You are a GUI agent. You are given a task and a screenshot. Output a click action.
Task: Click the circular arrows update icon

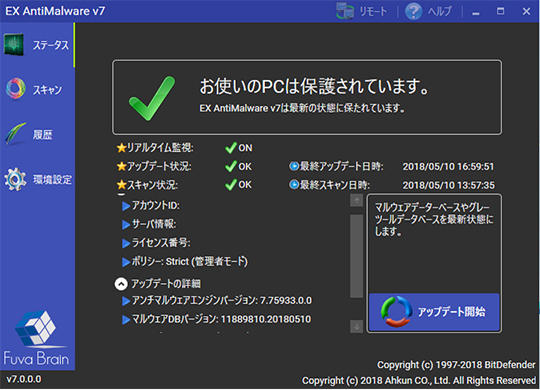[x=396, y=311]
